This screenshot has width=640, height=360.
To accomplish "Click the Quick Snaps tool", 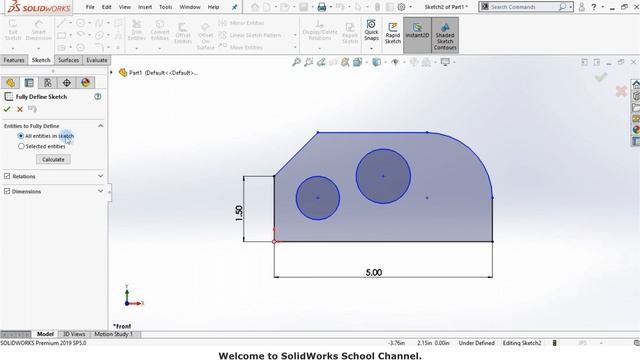I will point(371,30).
